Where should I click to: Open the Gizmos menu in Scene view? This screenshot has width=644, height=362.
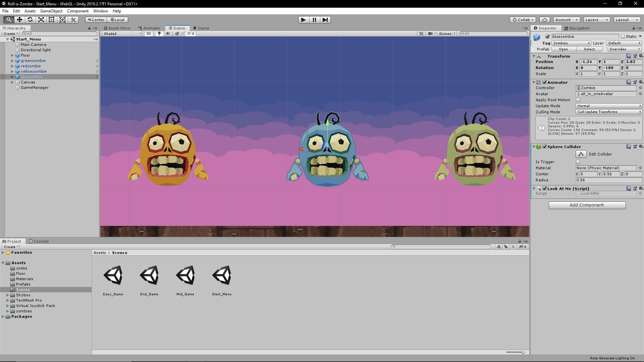tap(446, 34)
